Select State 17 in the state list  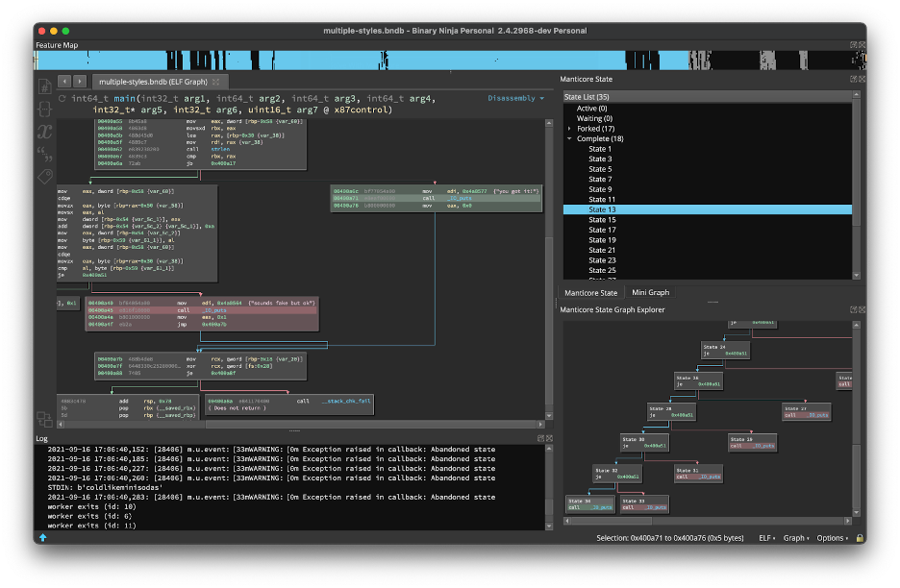(602, 230)
